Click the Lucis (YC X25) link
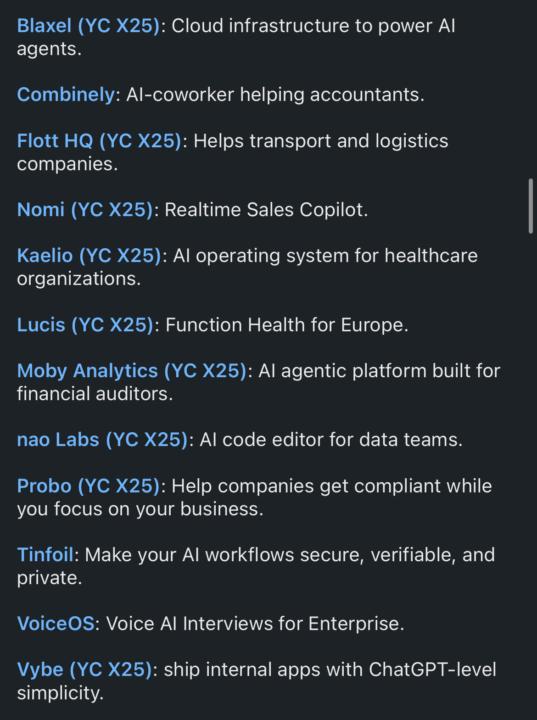This screenshot has height=720, width=537. [x=85, y=325]
